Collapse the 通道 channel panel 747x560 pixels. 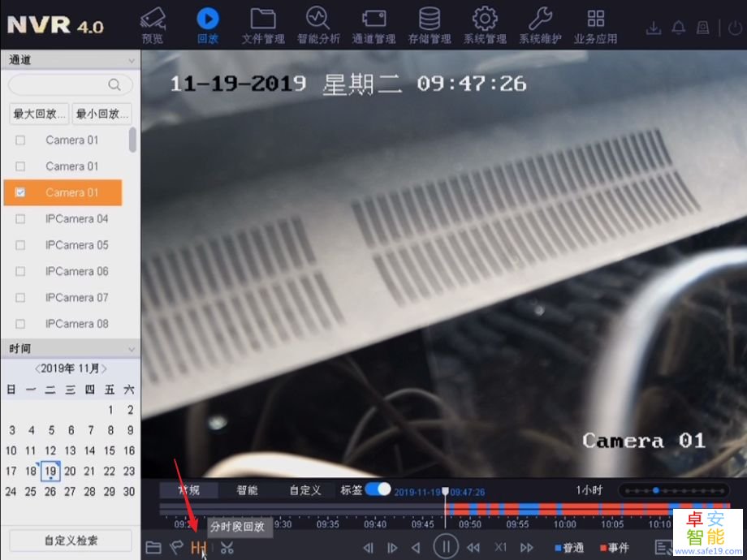[131, 59]
